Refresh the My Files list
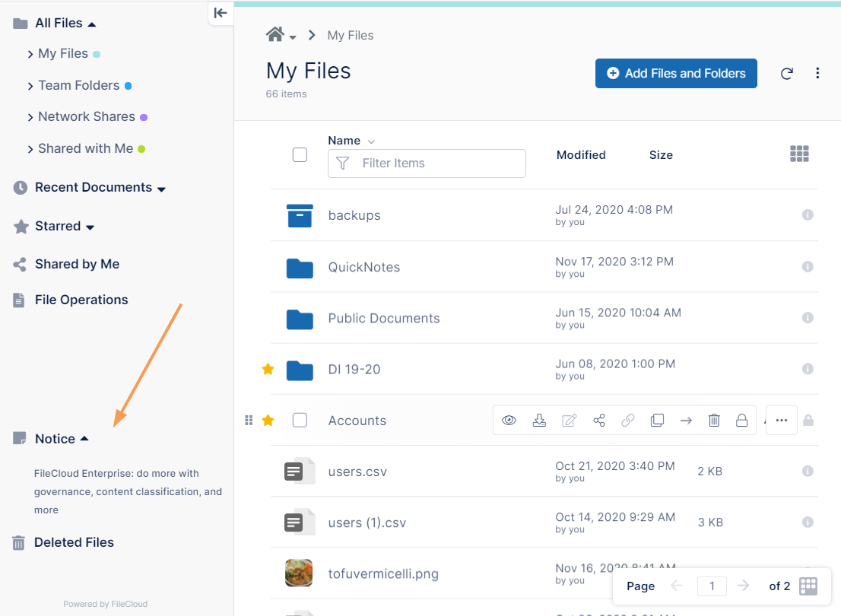 [x=787, y=74]
